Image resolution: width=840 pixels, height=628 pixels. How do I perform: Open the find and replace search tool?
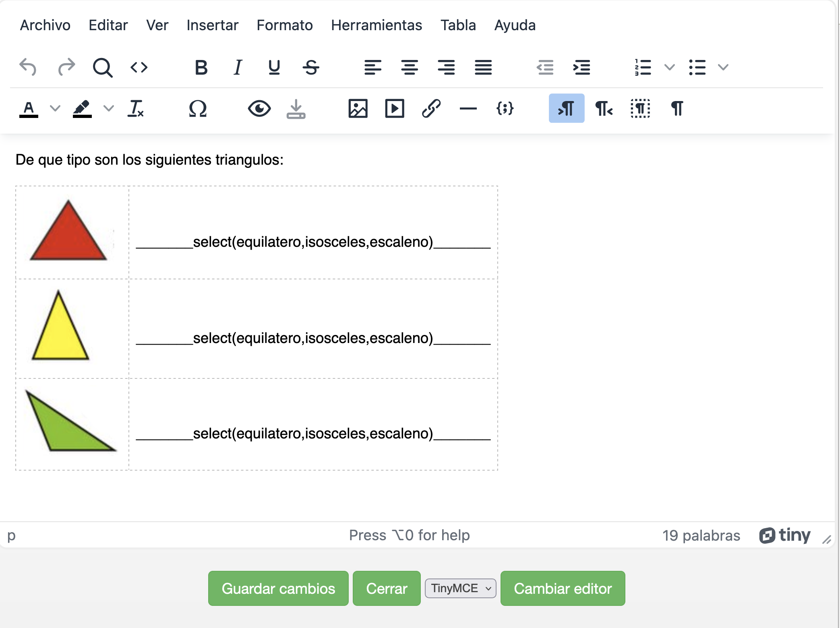click(x=102, y=67)
